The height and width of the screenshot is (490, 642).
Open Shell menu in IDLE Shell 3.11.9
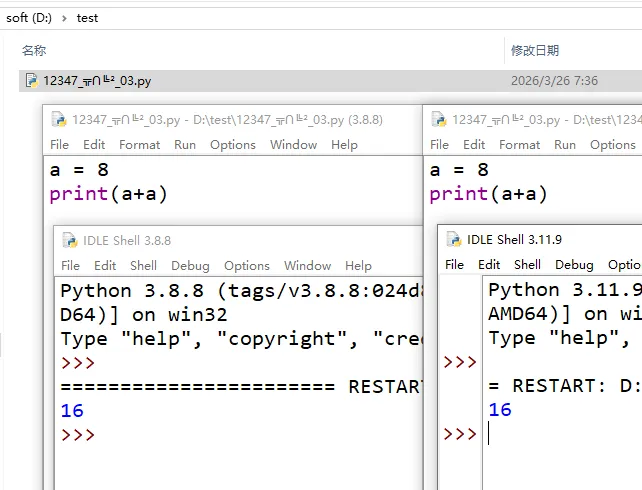coord(528,265)
